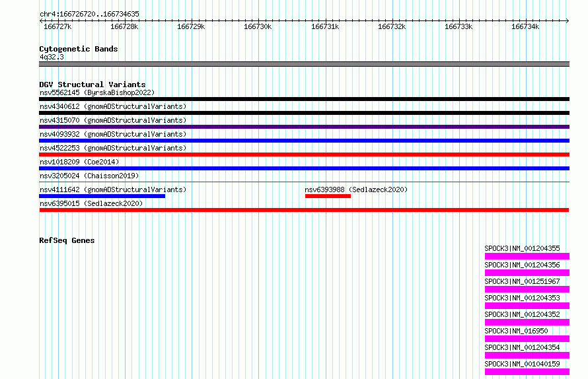The image size is (588, 379).
Task: Click the left arrow at the ruler start
Action: 41,21
